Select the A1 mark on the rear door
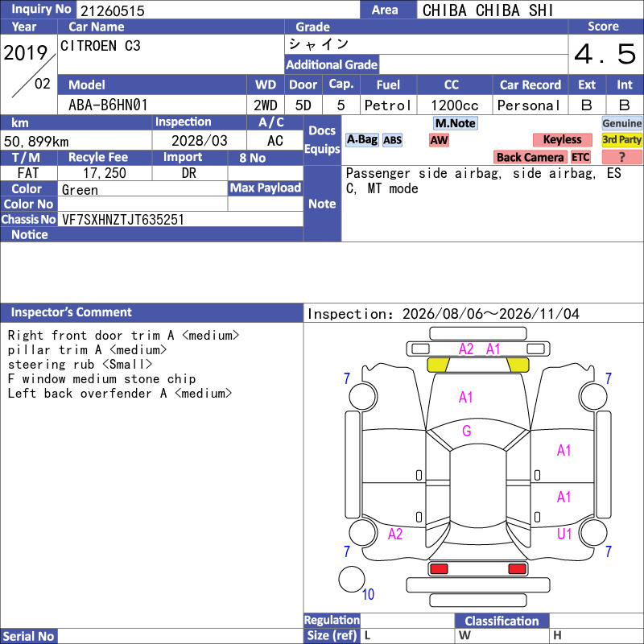Screen dimensions: 644x644 tap(564, 497)
